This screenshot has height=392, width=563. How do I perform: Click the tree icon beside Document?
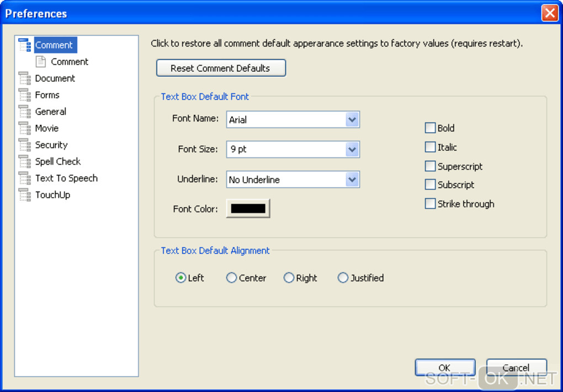25,78
